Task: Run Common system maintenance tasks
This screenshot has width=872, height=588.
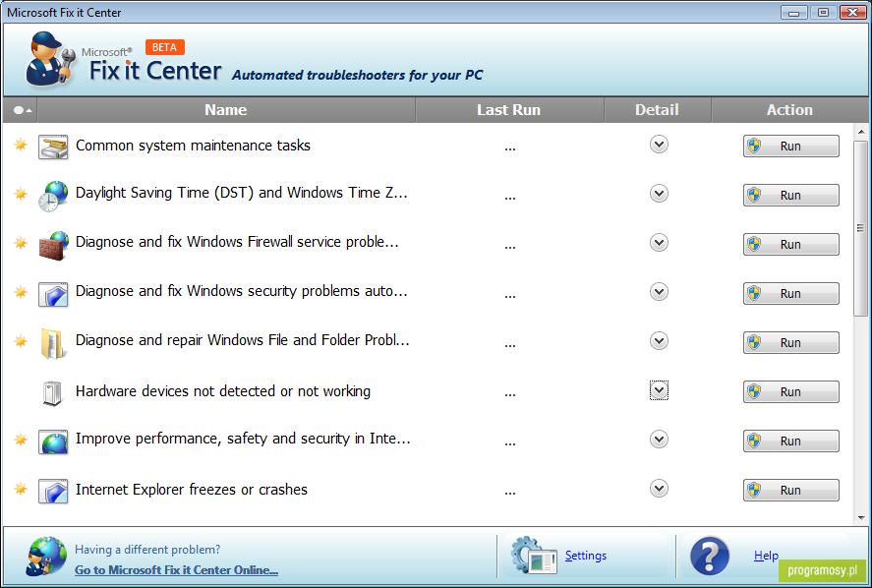Action: 790,147
